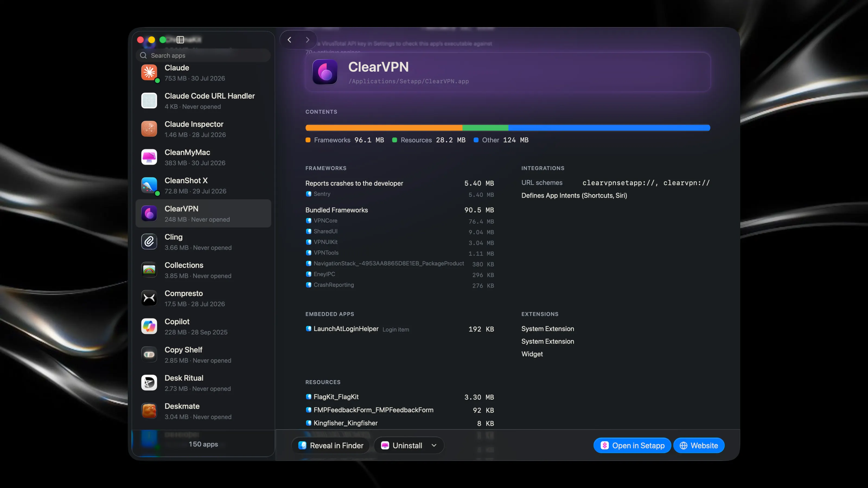This screenshot has height=488, width=868.
Task: Click the Cling paperclip icon
Action: (x=149, y=242)
